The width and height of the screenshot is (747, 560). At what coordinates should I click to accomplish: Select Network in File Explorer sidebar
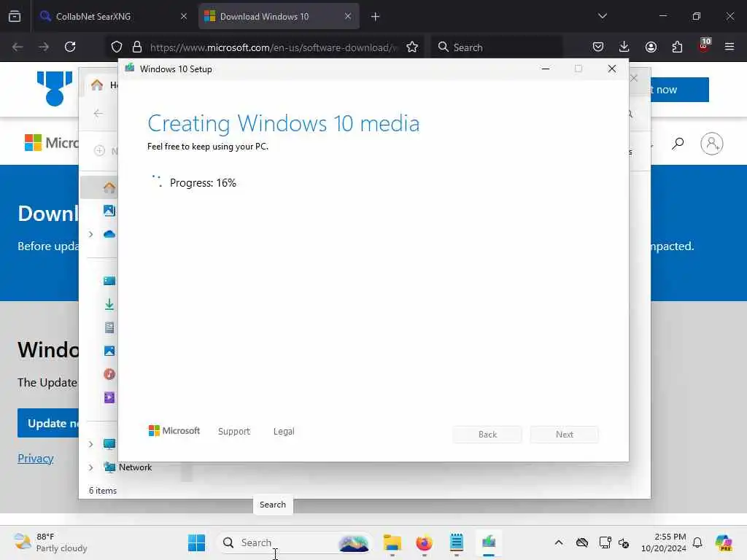click(128, 467)
